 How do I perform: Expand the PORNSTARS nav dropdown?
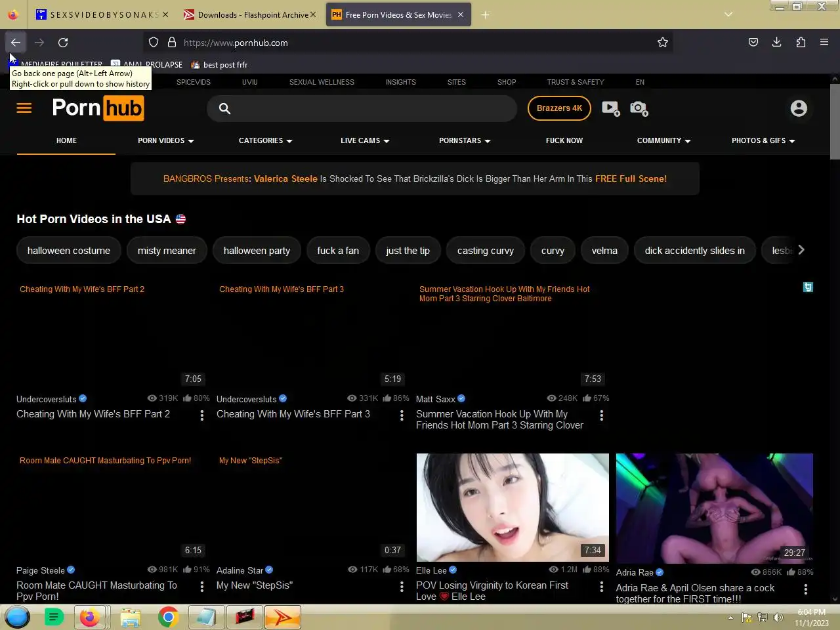coord(465,140)
